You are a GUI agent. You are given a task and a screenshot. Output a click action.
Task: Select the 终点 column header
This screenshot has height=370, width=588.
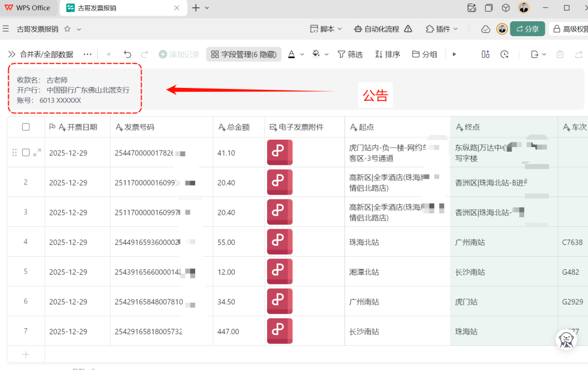(x=504, y=127)
